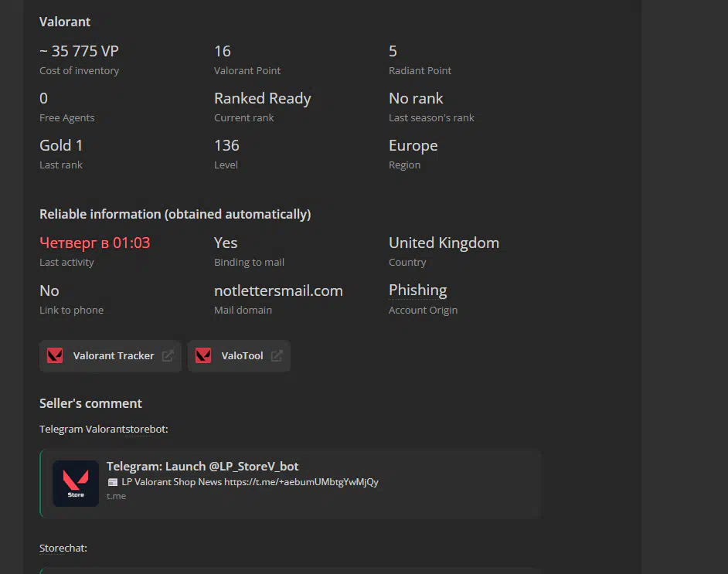Click the 'notlettersmail.com' mail domain value
This screenshot has height=574, width=728.
[x=278, y=291]
